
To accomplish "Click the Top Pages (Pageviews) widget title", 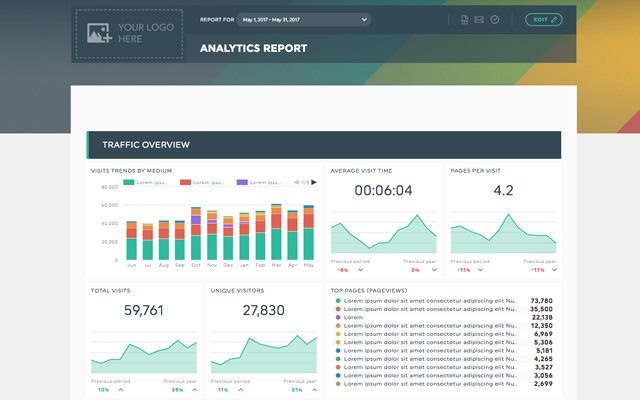I will click(369, 291).
